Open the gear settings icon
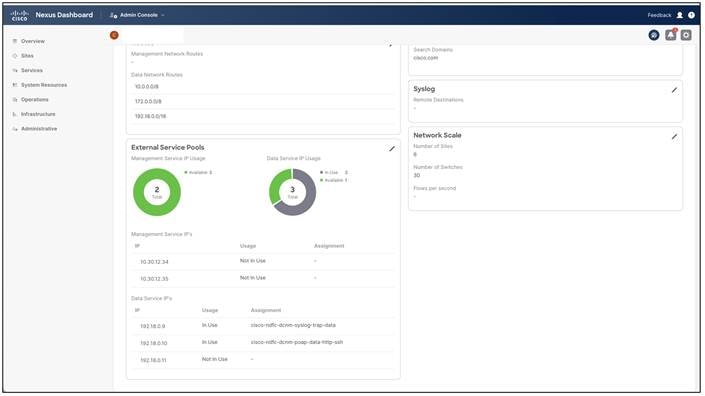 pos(686,35)
